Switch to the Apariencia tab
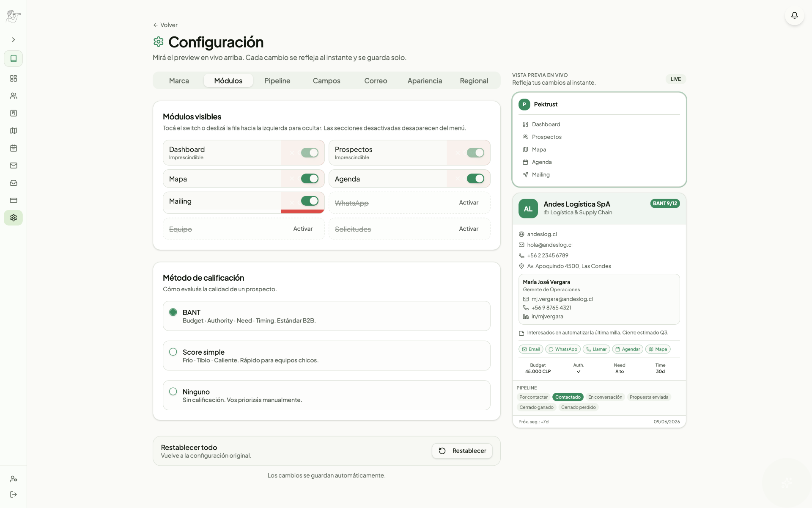Viewport: 812px width, 508px height. tap(425, 80)
